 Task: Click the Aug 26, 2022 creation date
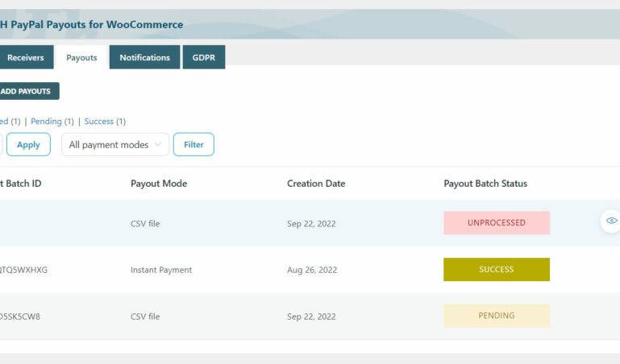click(x=312, y=270)
